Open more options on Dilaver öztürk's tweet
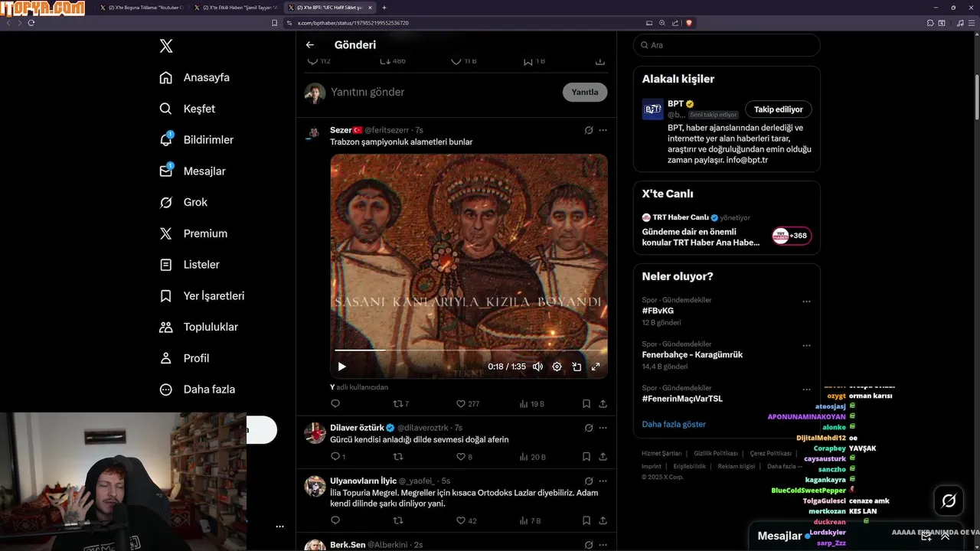 pyautogui.click(x=603, y=428)
